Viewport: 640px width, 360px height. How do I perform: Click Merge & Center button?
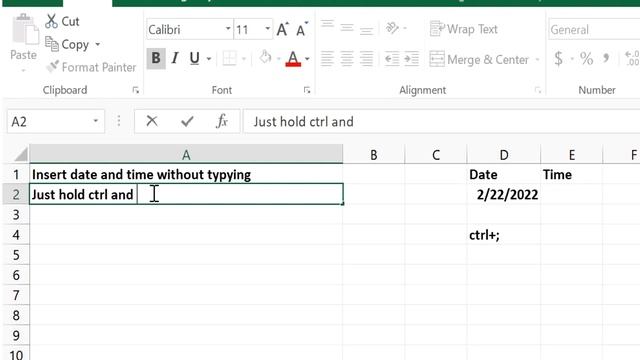(x=479, y=60)
